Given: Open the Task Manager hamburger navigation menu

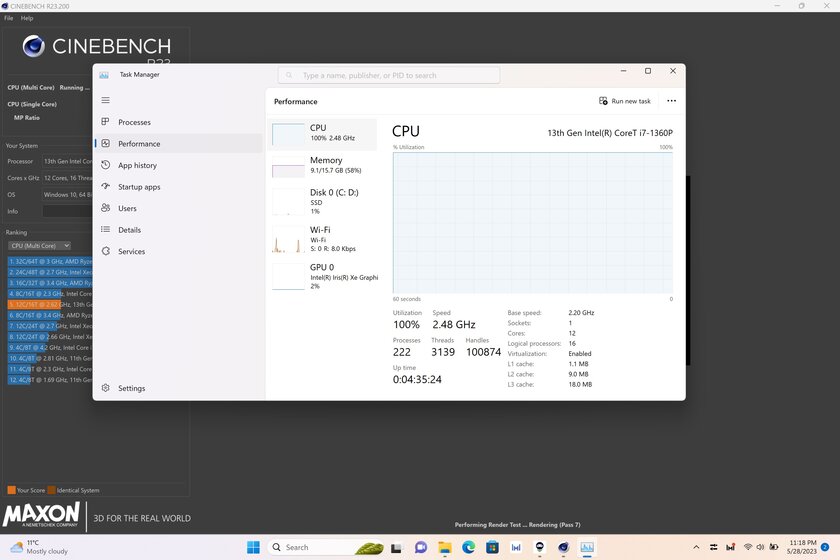Looking at the screenshot, I should click(x=106, y=100).
